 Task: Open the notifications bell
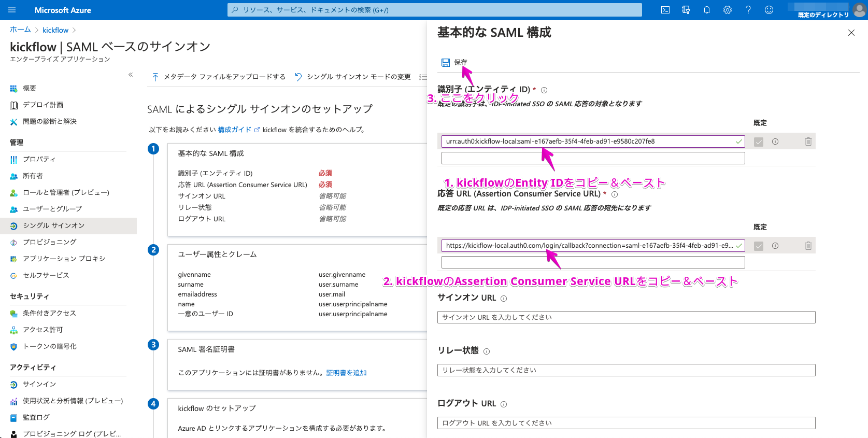click(x=707, y=10)
